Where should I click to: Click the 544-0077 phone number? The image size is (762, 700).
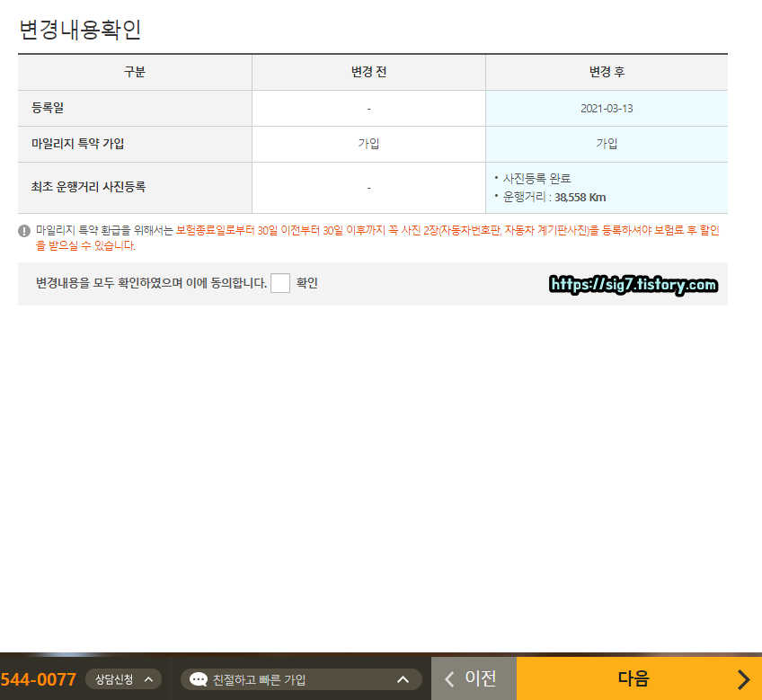click(x=38, y=679)
